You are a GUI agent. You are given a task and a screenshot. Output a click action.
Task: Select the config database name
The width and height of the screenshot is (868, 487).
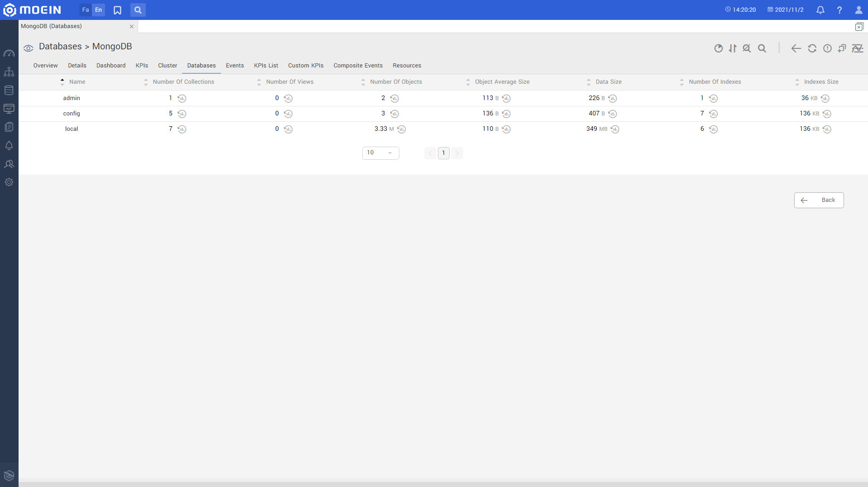pos(72,114)
